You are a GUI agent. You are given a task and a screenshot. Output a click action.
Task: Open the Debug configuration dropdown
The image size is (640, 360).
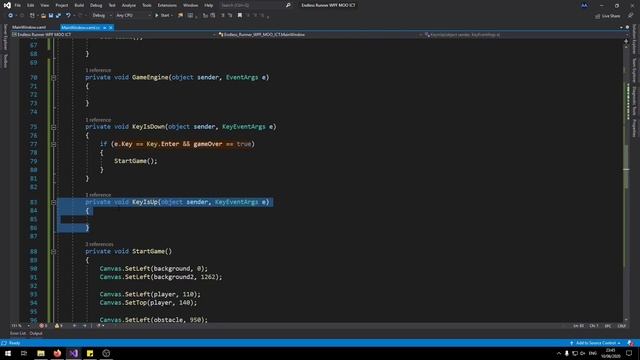[x=102, y=16]
